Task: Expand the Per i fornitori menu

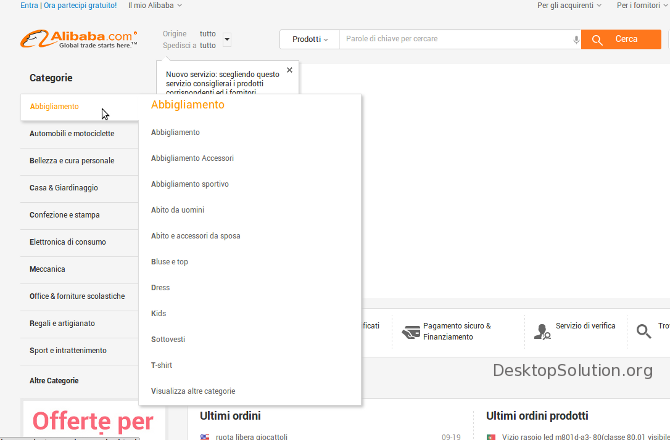Action: tap(642, 5)
